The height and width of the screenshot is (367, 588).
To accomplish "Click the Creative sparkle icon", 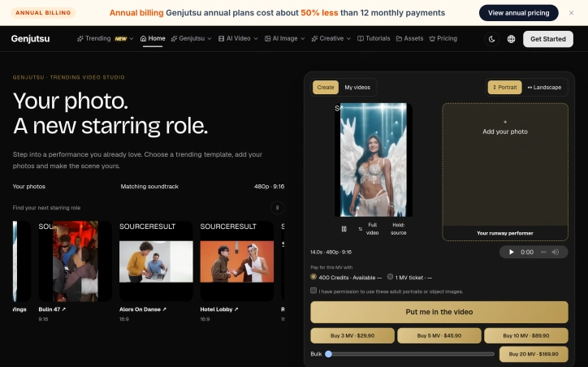I will click(314, 38).
